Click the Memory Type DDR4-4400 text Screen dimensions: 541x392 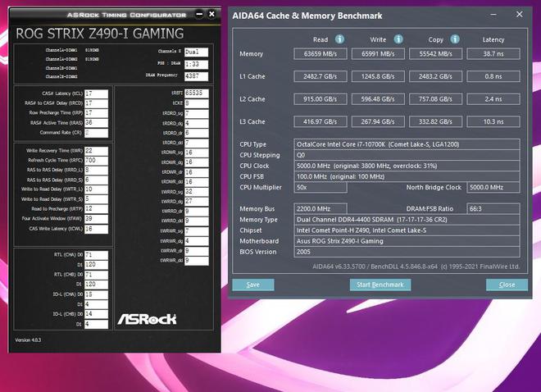coord(407,220)
